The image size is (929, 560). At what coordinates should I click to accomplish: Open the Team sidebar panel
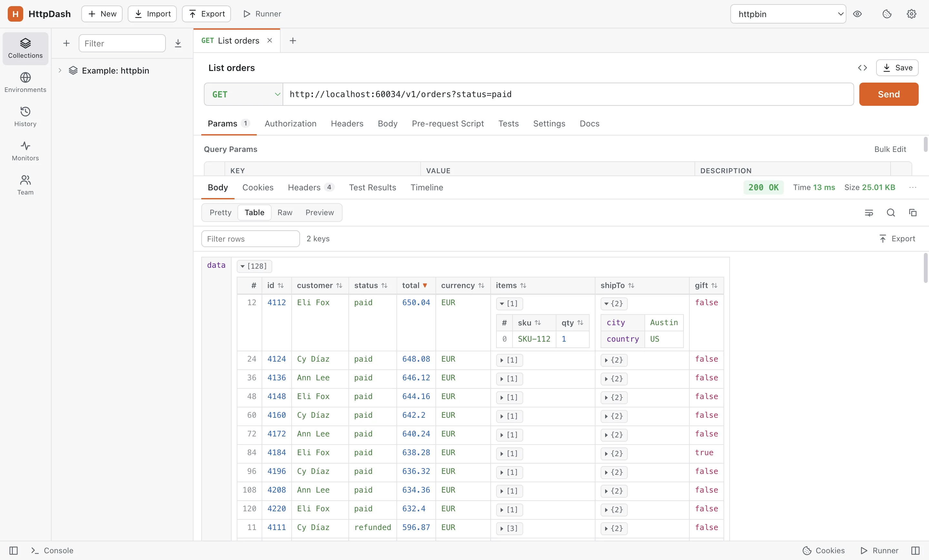point(25,185)
